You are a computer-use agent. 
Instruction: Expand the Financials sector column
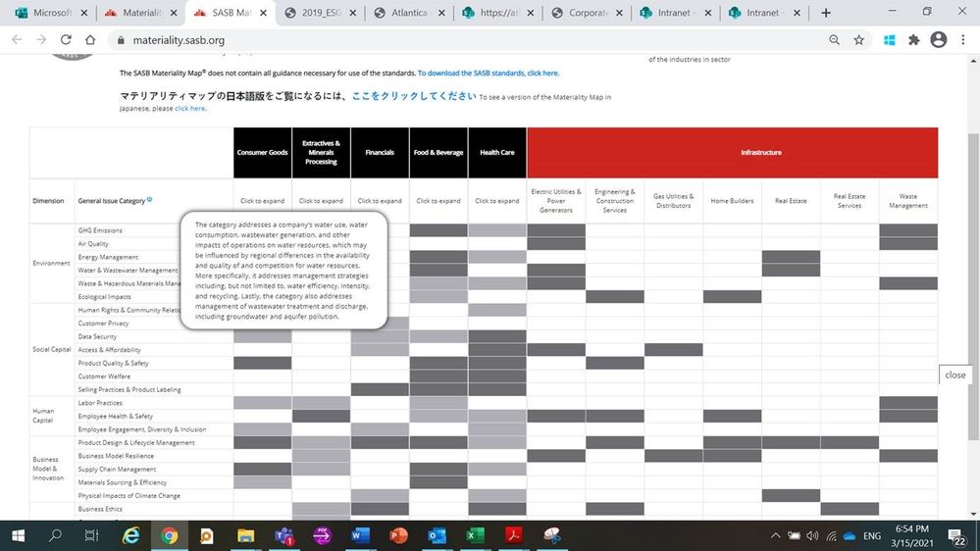380,201
